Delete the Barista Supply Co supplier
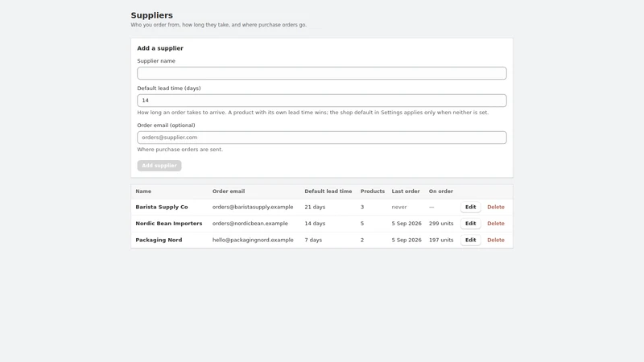 [x=496, y=207]
